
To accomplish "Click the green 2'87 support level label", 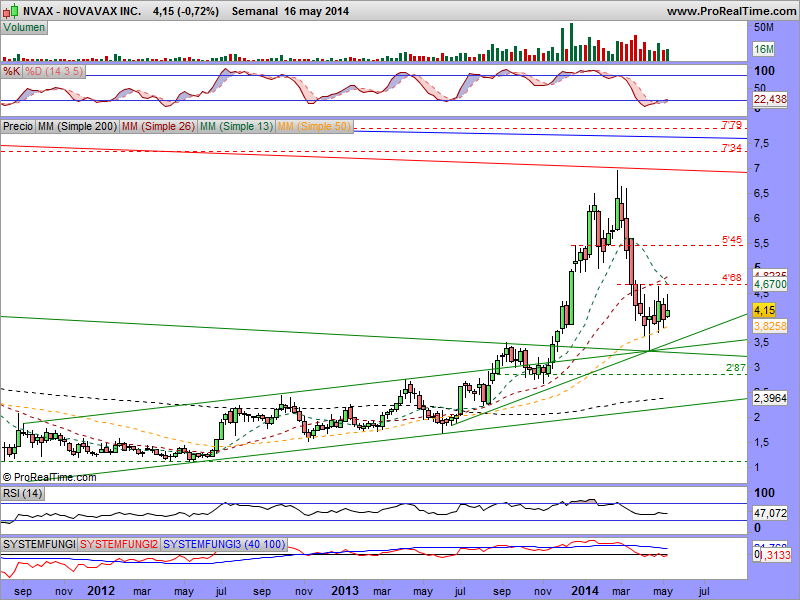I will coord(736,367).
